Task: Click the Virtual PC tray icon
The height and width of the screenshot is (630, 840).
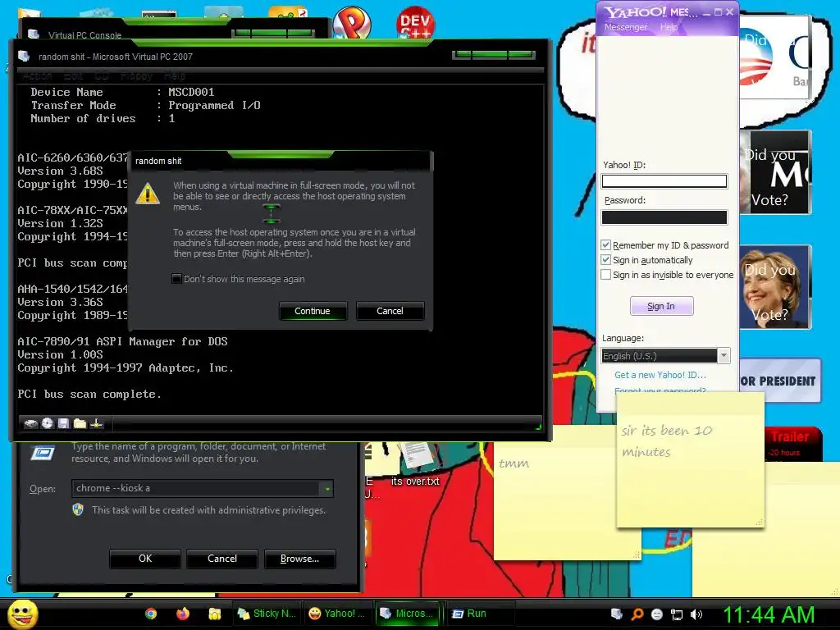Action: (x=617, y=614)
